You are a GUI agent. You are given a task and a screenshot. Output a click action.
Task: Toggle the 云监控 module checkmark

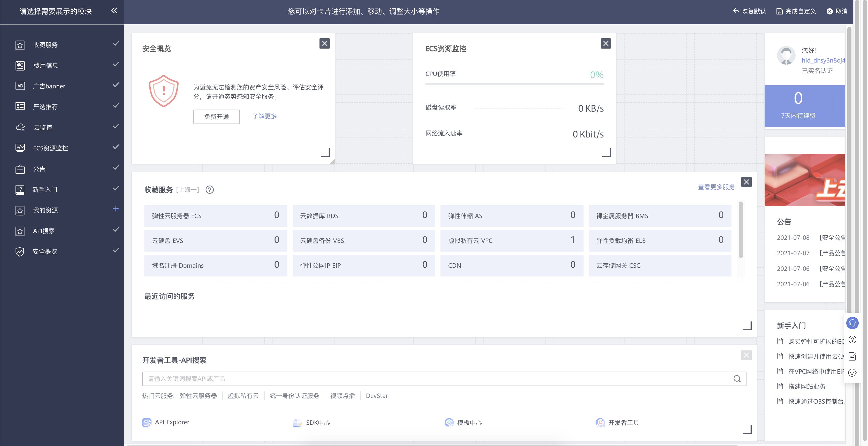coord(116,126)
